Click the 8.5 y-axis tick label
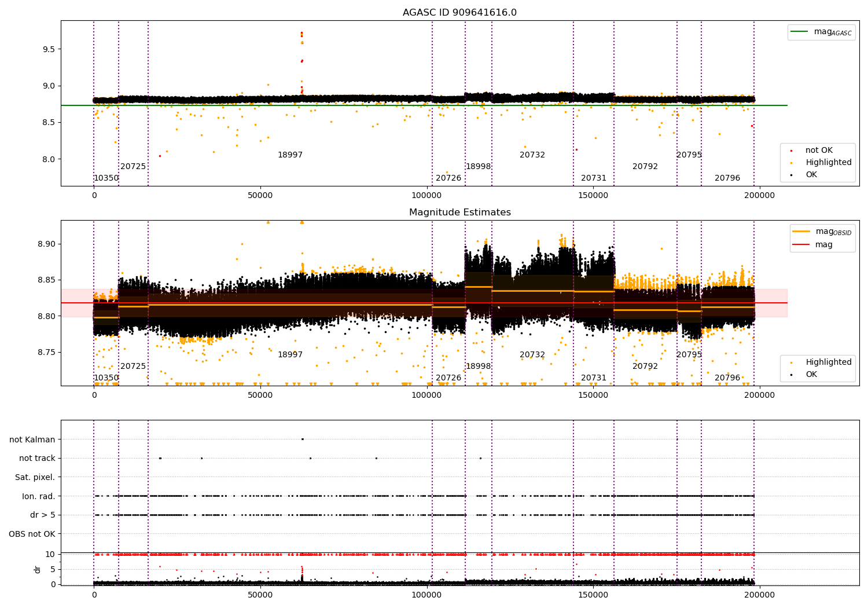Image resolution: width=868 pixels, height=608 pixels. pyautogui.click(x=49, y=123)
